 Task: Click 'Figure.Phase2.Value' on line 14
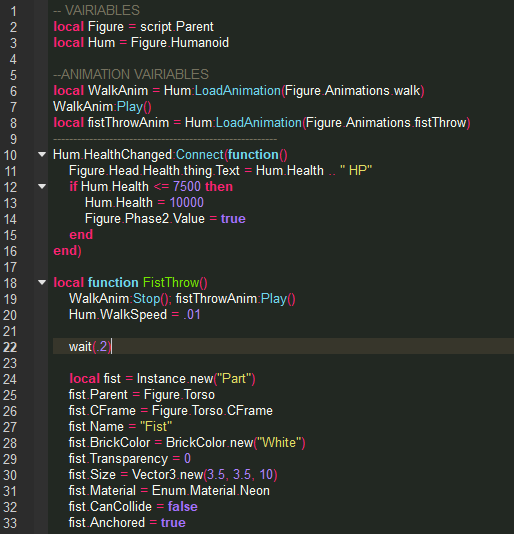tap(145, 219)
